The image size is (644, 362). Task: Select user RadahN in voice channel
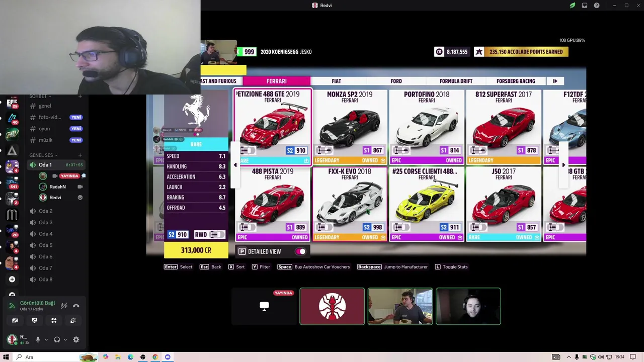(x=61, y=187)
